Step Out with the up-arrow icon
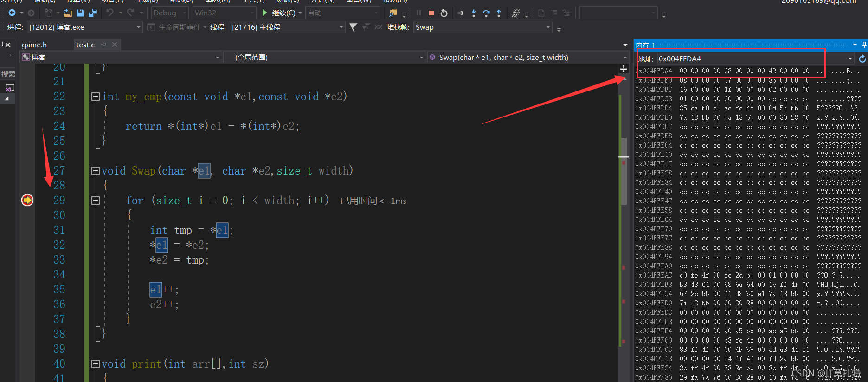This screenshot has height=382, width=868. [499, 13]
